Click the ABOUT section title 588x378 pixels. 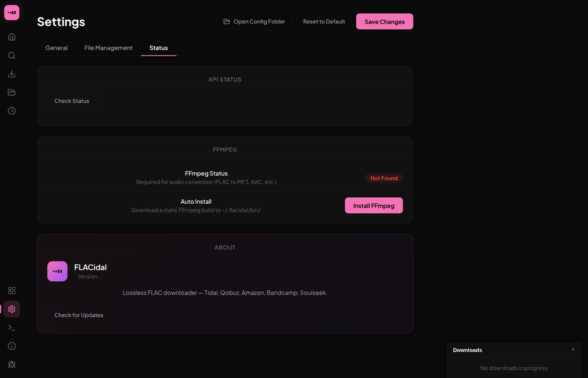[225, 247]
